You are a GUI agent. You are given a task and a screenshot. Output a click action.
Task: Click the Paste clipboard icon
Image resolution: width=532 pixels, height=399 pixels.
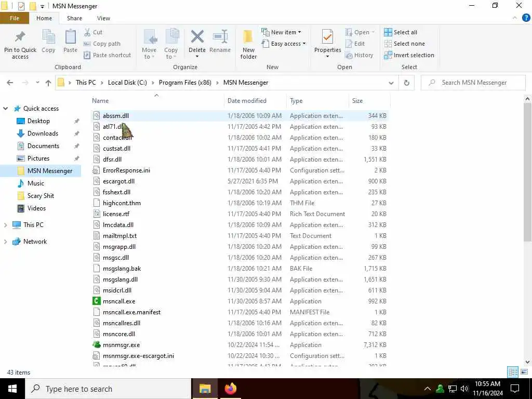(70, 37)
